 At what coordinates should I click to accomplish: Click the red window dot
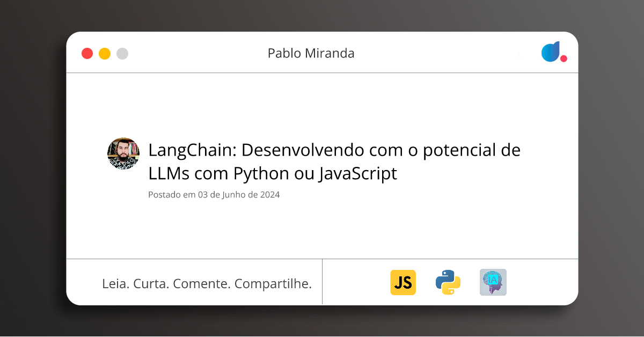[x=87, y=54]
